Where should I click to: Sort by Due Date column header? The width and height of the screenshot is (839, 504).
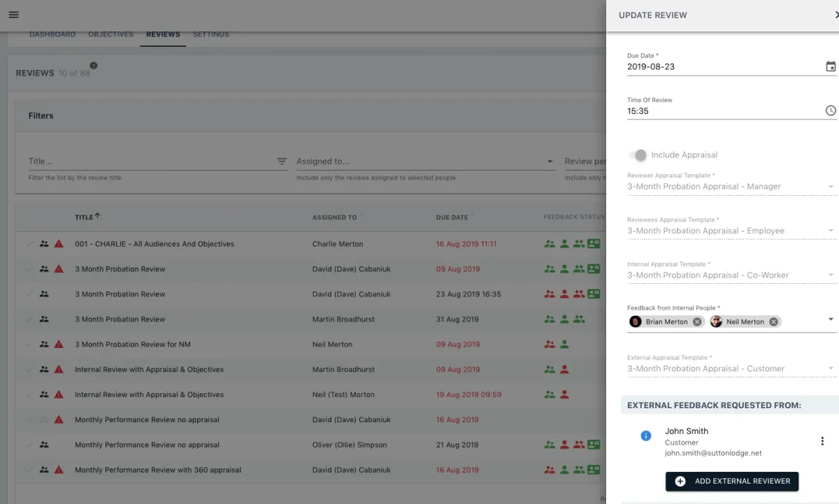[452, 217]
